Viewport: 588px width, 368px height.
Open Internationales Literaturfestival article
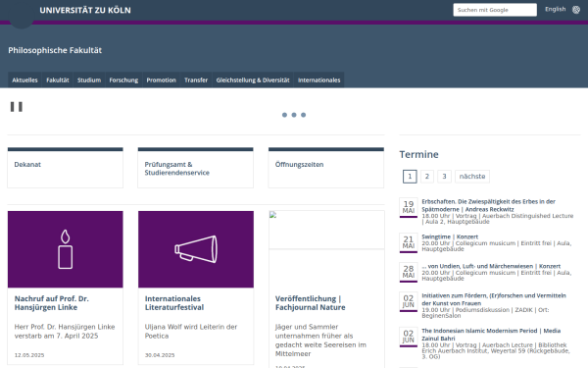tap(174, 303)
